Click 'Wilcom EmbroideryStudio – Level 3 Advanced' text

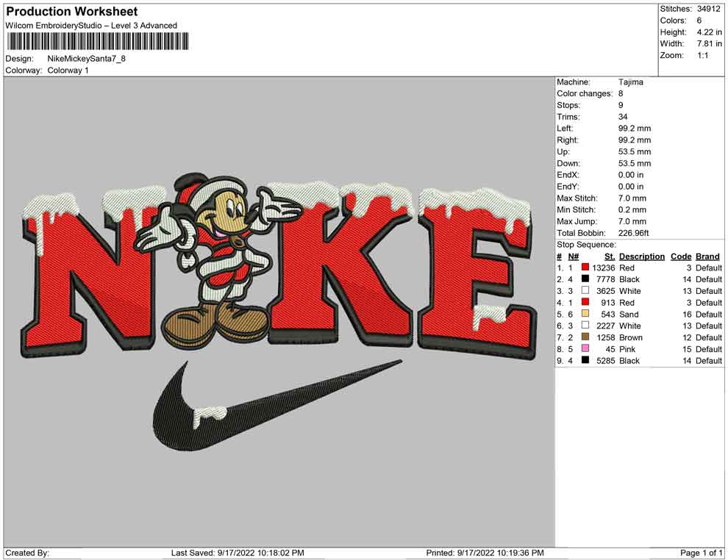(x=91, y=26)
